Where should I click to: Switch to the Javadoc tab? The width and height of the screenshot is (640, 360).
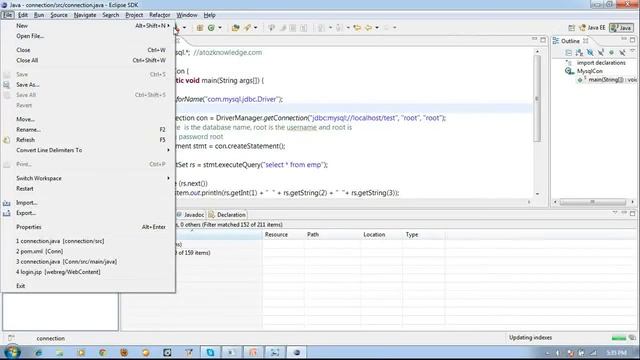pyautogui.click(x=191, y=215)
